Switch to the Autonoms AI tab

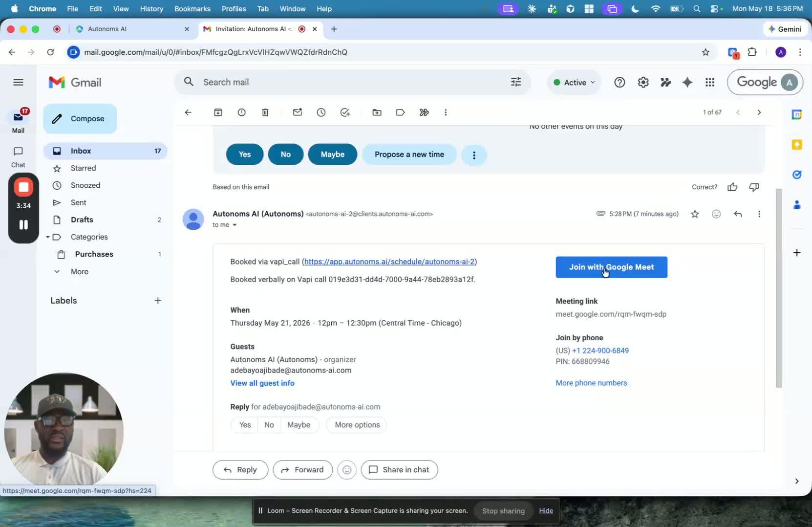pos(132,29)
